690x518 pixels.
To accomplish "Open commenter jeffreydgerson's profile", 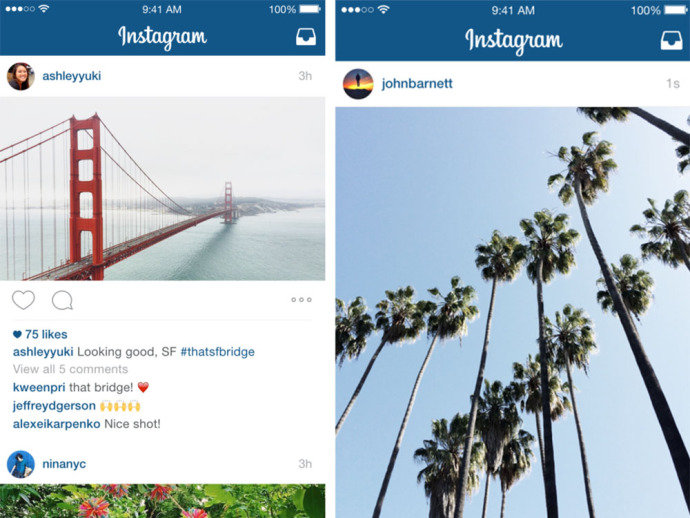I will pyautogui.click(x=54, y=406).
